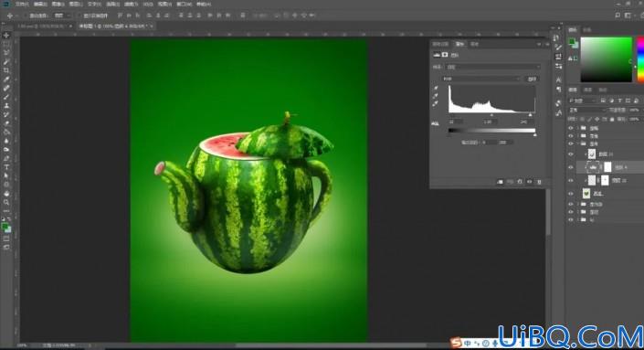
Task: Clip Levels adjustment to layer below
Action: click(x=501, y=182)
